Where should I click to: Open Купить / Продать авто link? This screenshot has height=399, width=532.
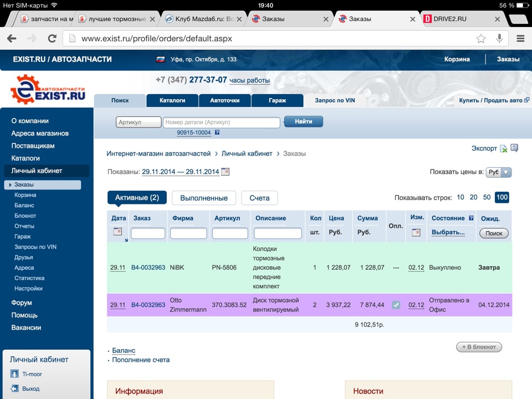point(494,100)
